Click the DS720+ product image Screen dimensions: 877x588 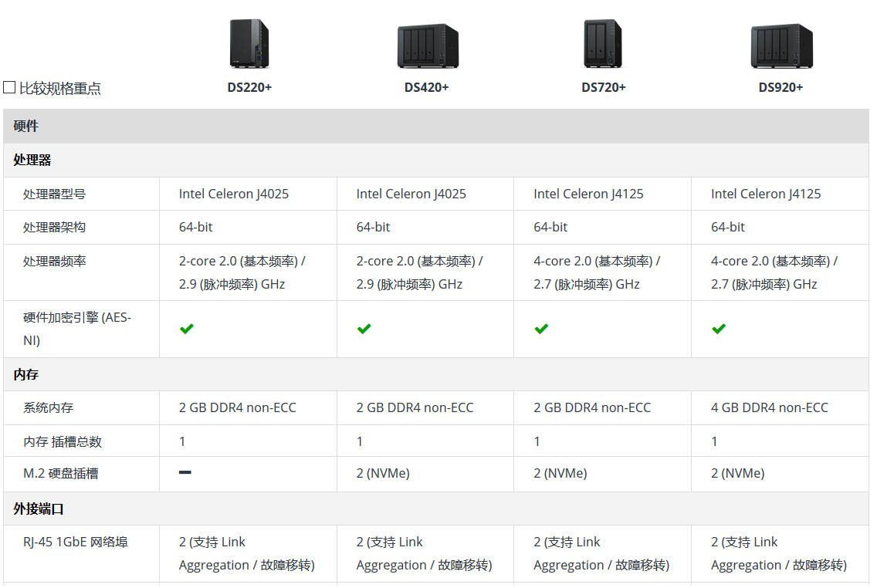603,44
